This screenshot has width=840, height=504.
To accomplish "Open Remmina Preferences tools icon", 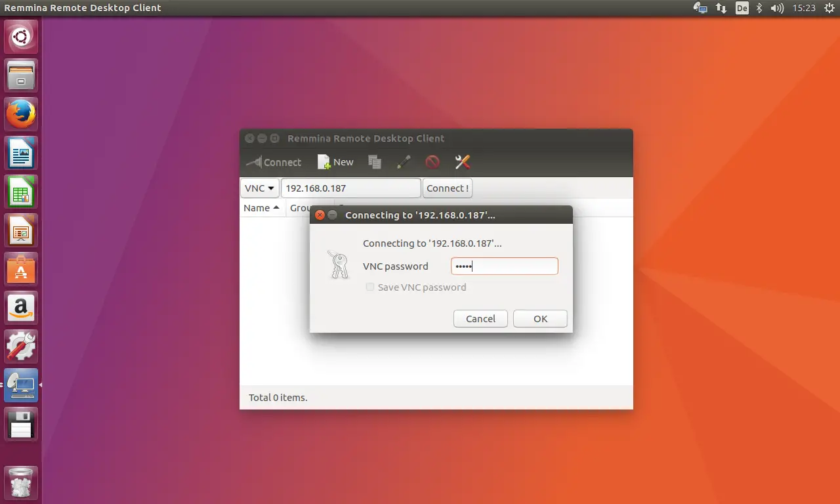I will (463, 162).
